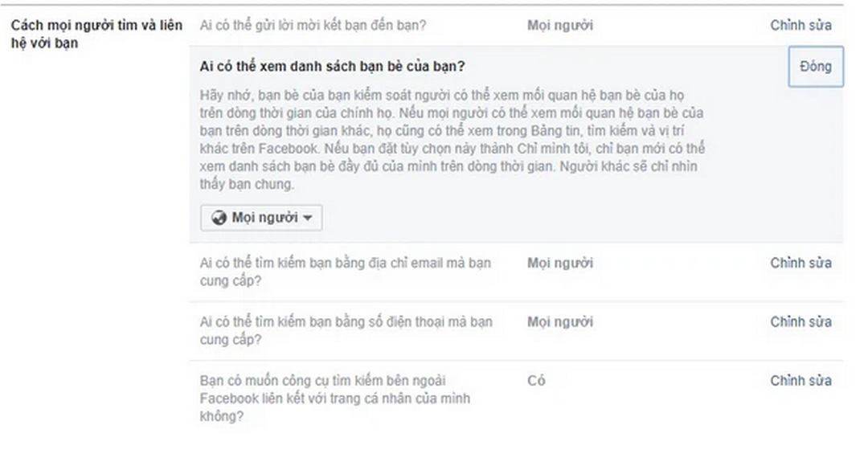Select the external search engines question row

(516, 399)
